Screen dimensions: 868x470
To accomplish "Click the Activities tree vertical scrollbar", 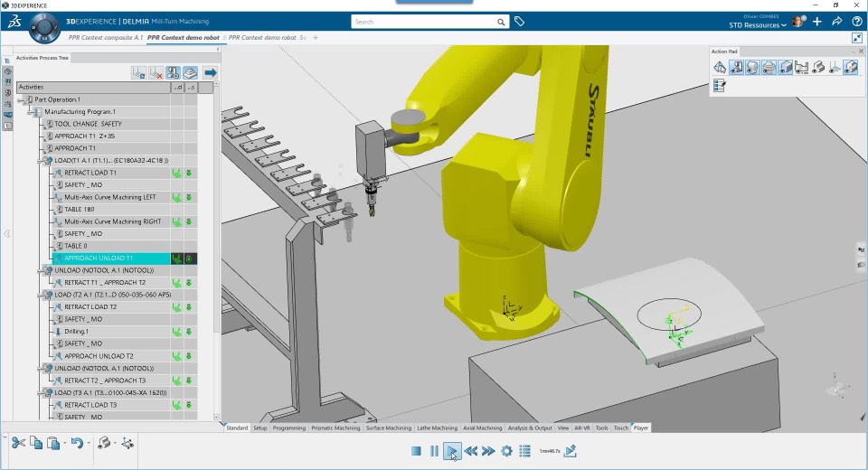I will (216, 211).
